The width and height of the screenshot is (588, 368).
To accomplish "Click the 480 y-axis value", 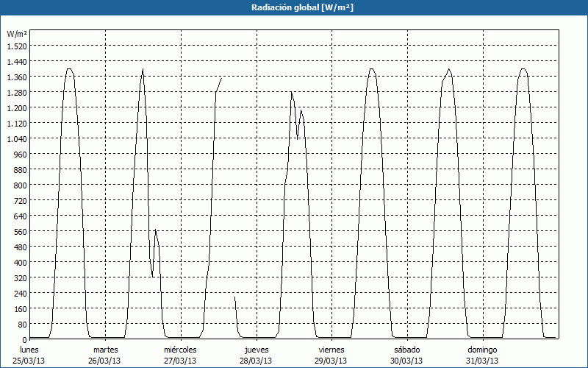I will pos(21,247).
